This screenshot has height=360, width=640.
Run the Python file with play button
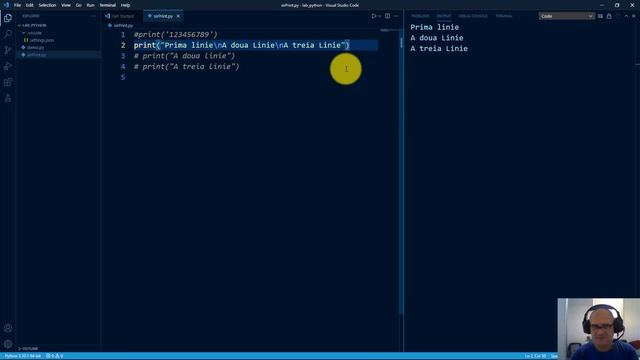(373, 16)
